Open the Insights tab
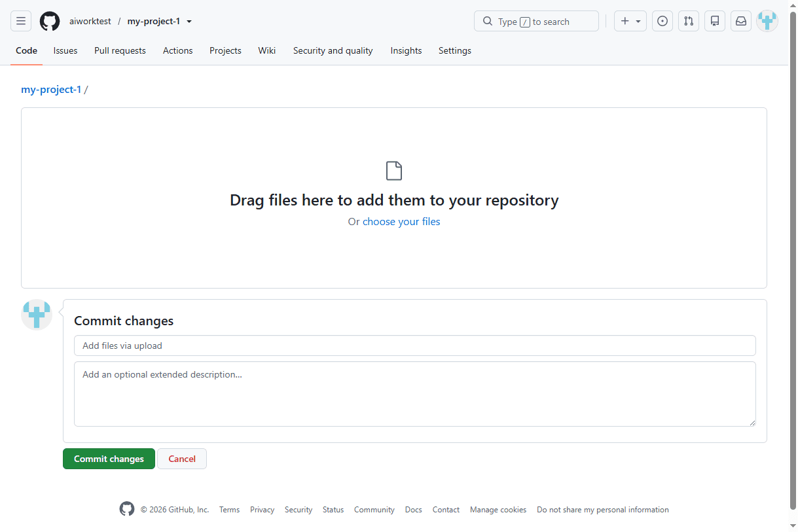The height and width of the screenshot is (532, 798). 406,50
